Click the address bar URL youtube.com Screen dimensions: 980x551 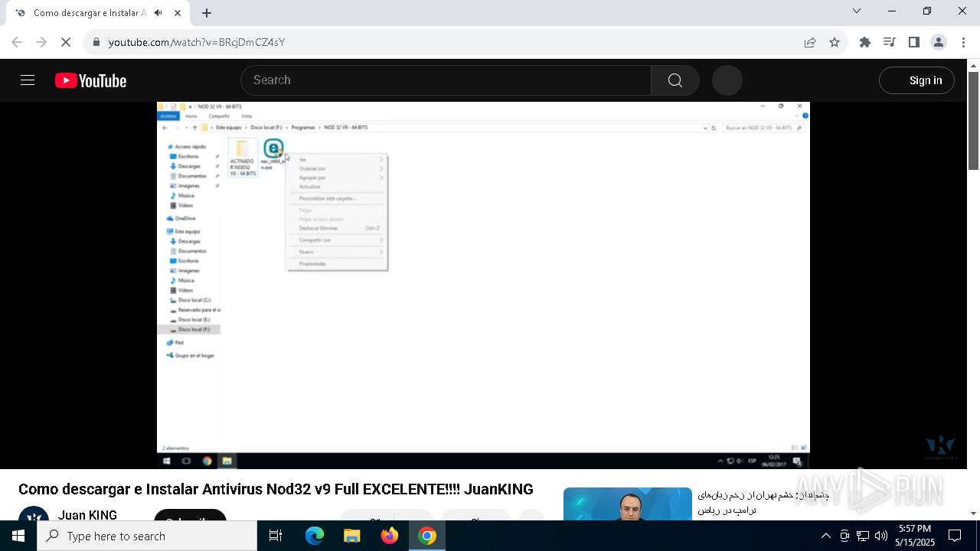coord(197,42)
